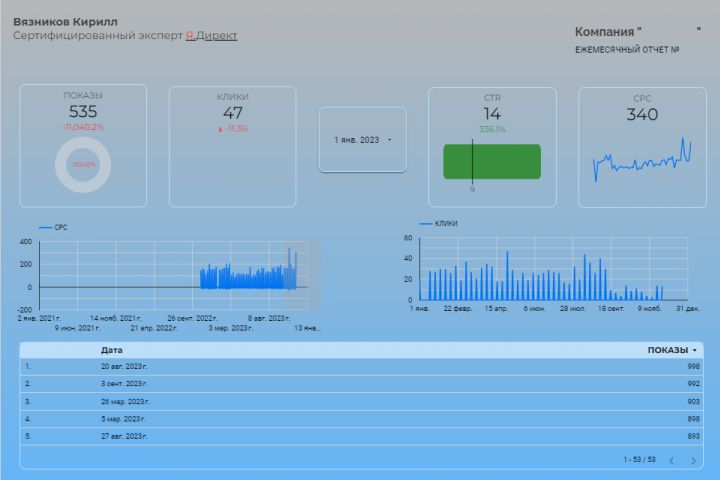Open the Я.Директ link
This screenshot has width=720, height=480.
[x=211, y=35]
